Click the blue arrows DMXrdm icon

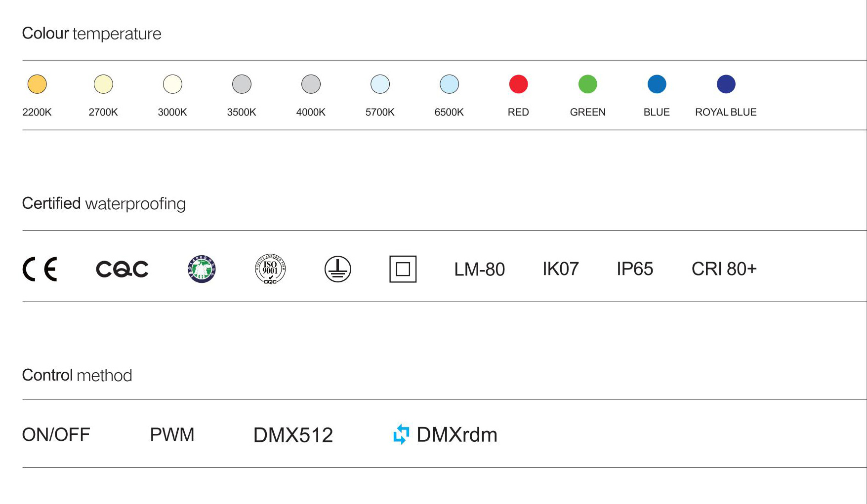(401, 434)
